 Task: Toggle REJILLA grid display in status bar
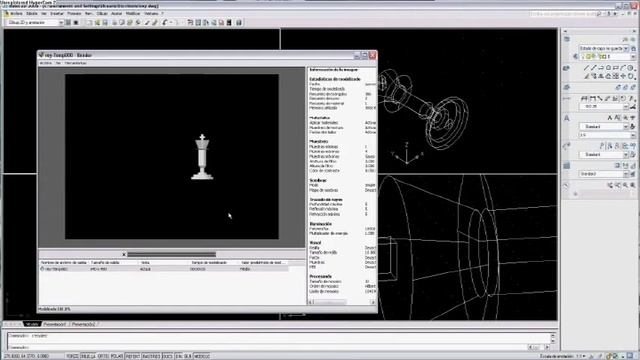point(88,356)
